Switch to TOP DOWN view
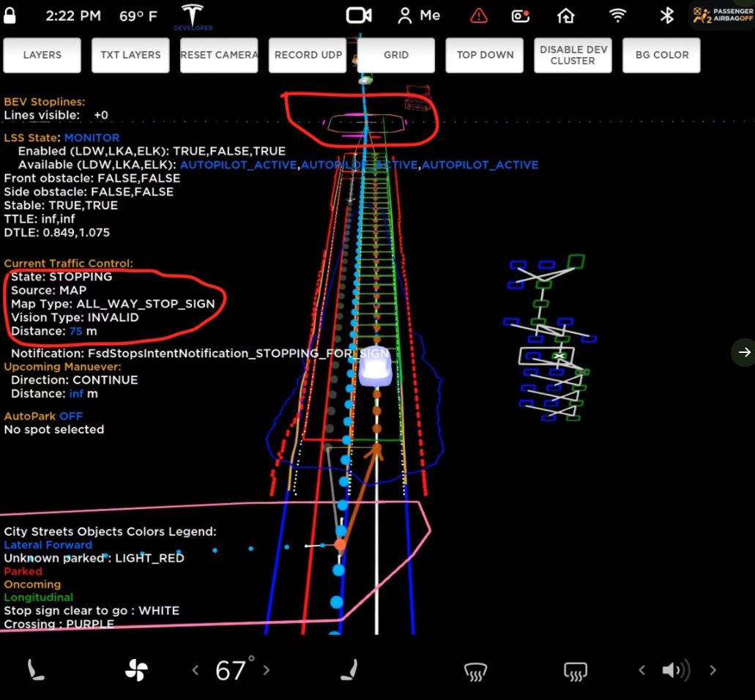This screenshot has height=700, width=755. click(484, 55)
